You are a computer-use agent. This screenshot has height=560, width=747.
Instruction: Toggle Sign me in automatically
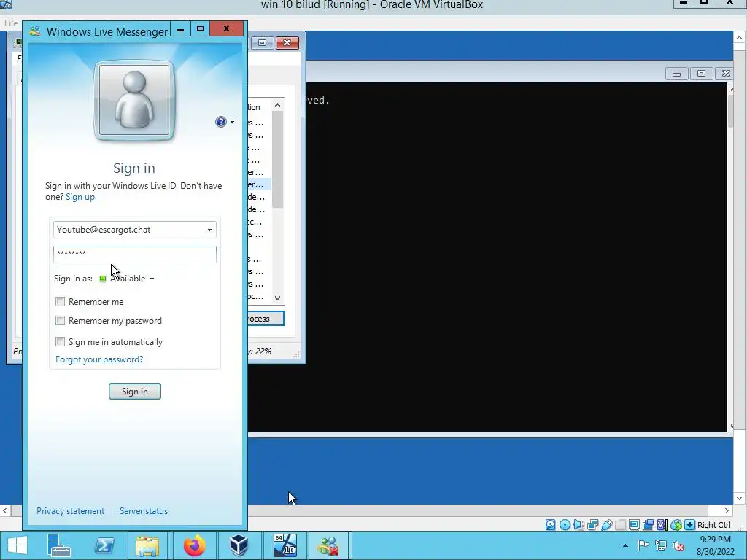[60, 341]
